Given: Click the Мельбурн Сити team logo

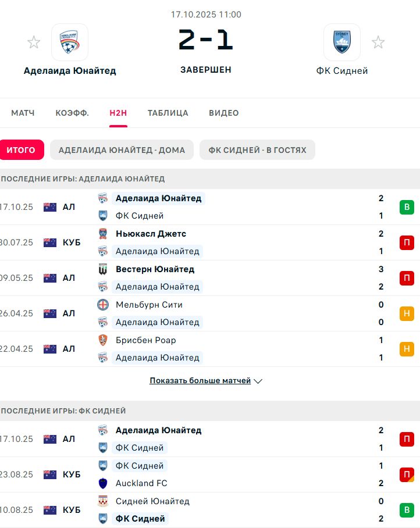Looking at the screenshot, I should pos(103,305).
